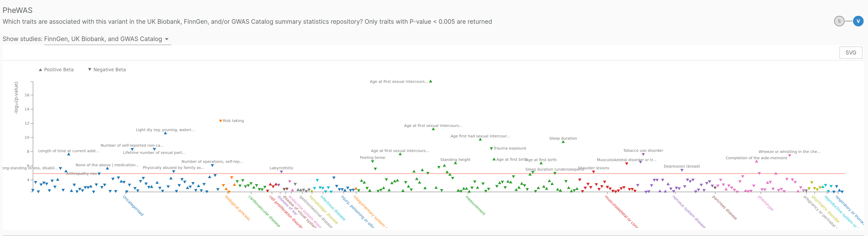Click the Standing height text label
This screenshot has width=868, height=236.
click(x=455, y=160)
